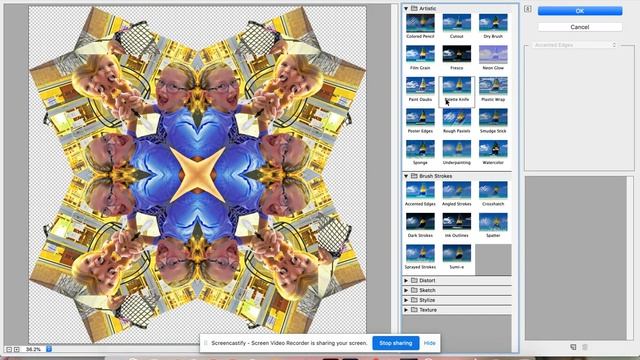Screen dimensions: 640x360
Task: Choose the Dark Strokes filter
Action: click(420, 222)
